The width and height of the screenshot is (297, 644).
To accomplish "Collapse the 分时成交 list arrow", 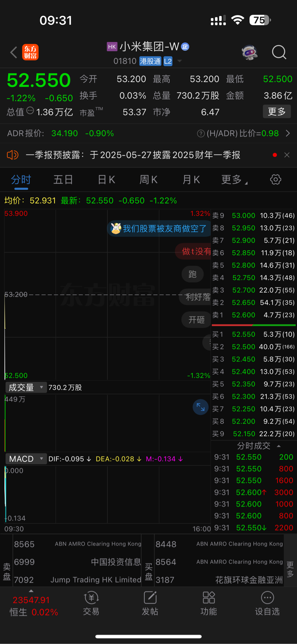I will 278,446.
